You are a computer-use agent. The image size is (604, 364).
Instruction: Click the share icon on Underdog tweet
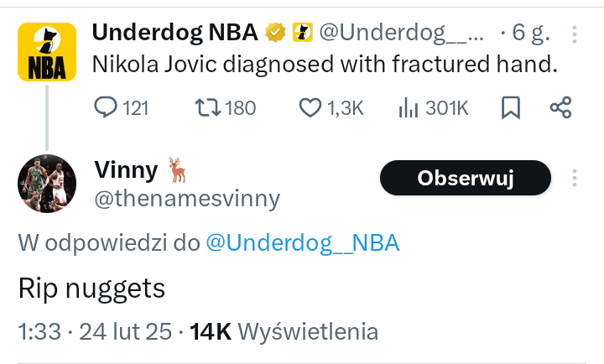click(x=560, y=107)
